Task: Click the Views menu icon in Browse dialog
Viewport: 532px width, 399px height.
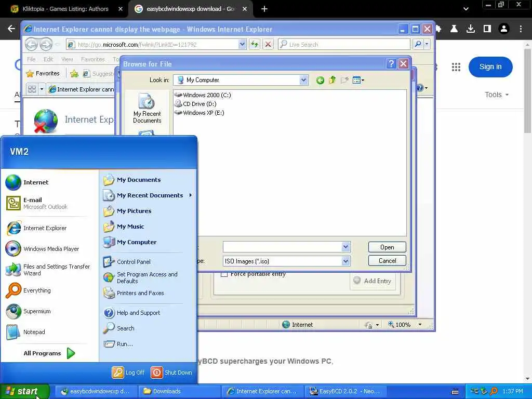Action: pos(358,81)
